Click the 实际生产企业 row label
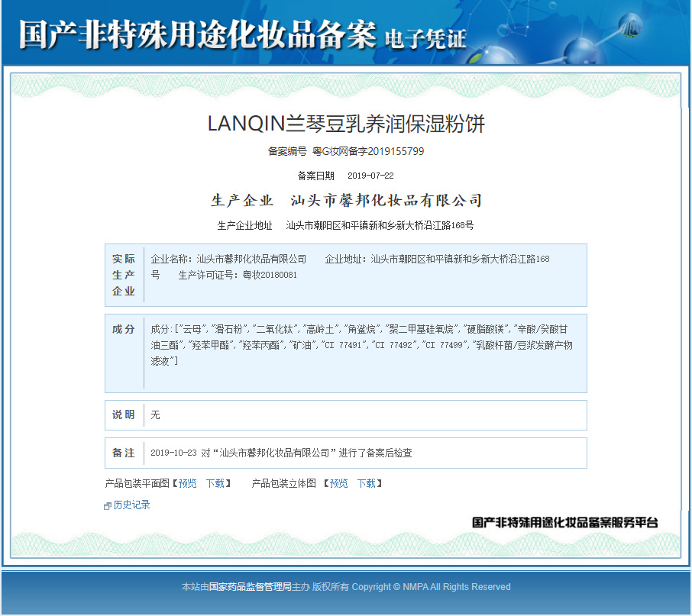Screen dimensions: 692x616 (124, 275)
